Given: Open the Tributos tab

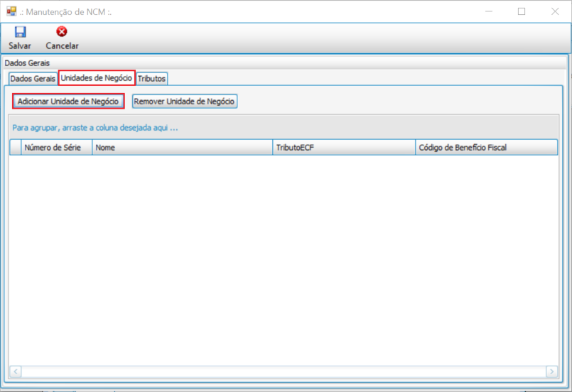Looking at the screenshot, I should coord(152,78).
